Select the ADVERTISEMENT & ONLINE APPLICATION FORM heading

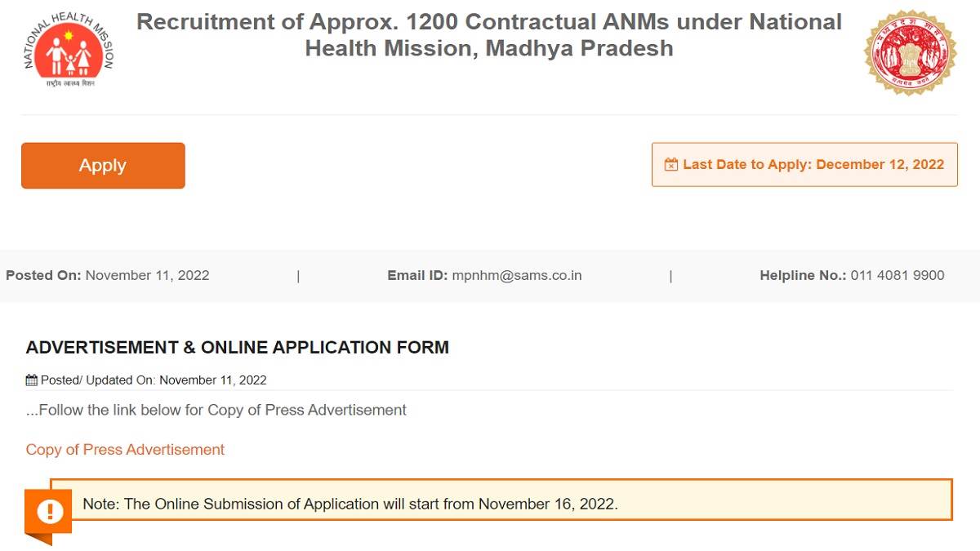click(238, 347)
